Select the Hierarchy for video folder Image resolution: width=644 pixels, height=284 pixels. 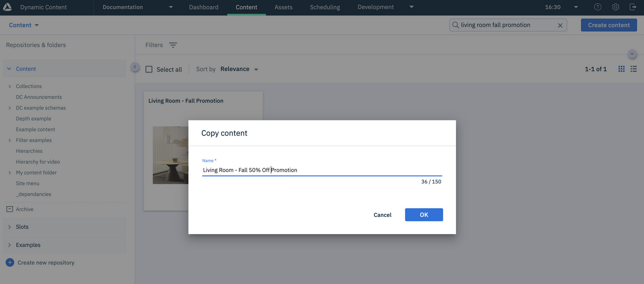coord(38,162)
